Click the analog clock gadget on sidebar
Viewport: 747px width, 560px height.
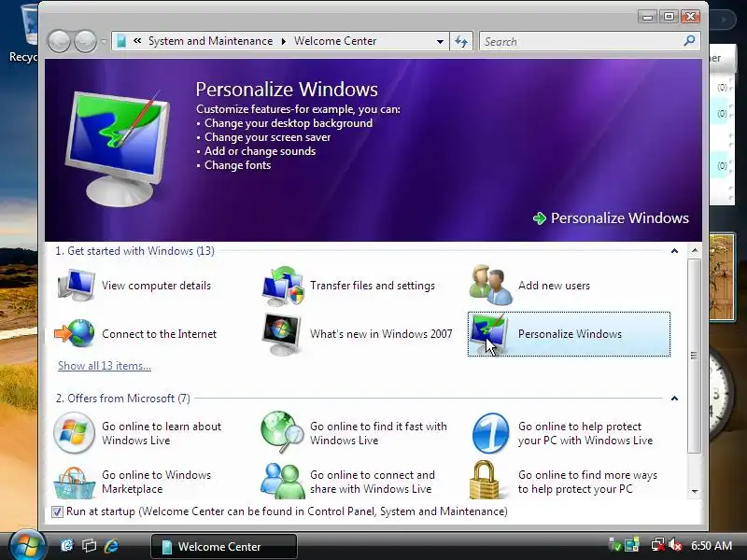(719, 393)
